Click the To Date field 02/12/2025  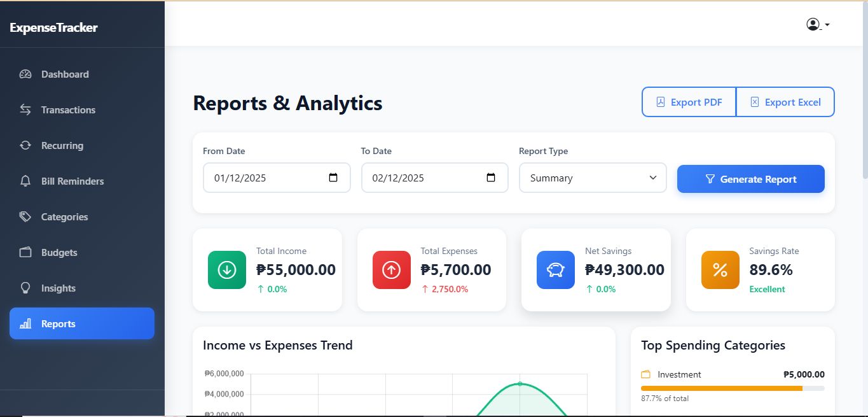tap(435, 178)
